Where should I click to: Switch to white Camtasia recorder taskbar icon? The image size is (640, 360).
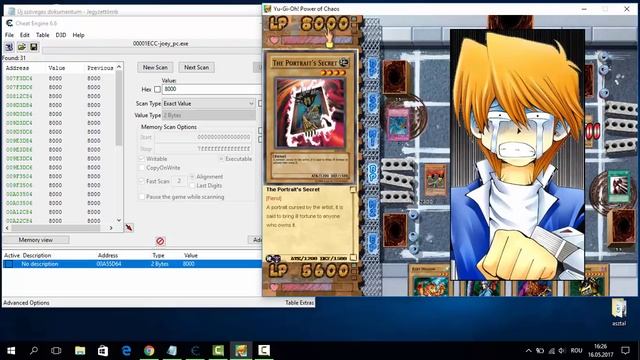click(264, 351)
